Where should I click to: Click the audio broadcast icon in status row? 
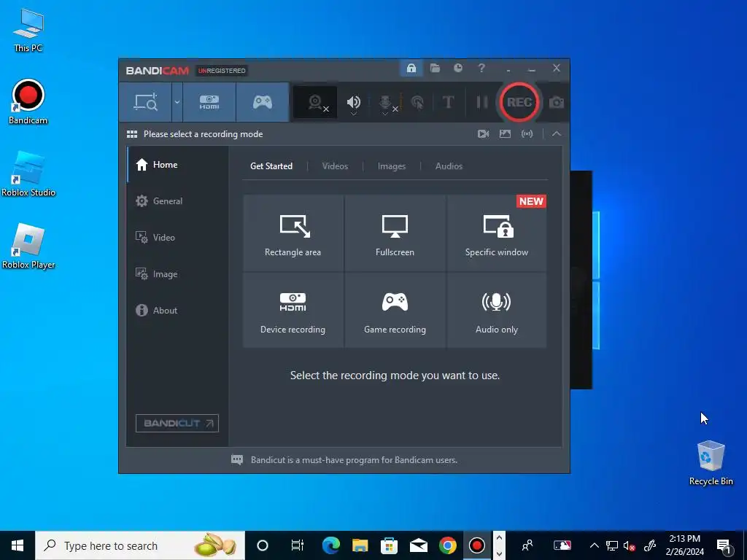527,134
